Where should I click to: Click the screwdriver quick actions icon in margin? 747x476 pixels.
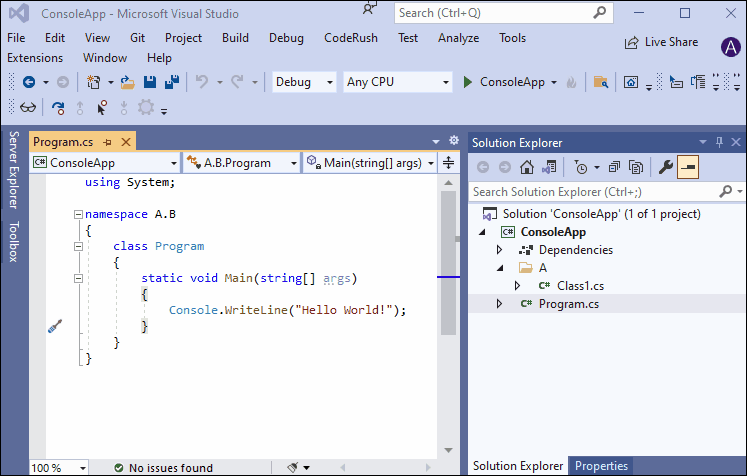55,326
